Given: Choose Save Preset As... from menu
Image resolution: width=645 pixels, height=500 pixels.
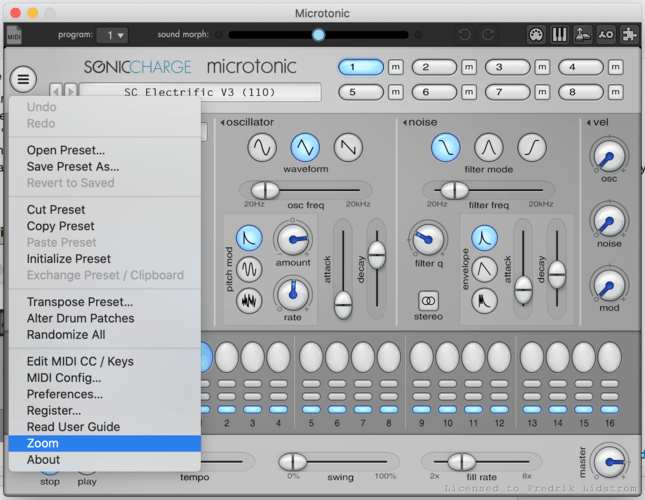Looking at the screenshot, I should point(104,167).
